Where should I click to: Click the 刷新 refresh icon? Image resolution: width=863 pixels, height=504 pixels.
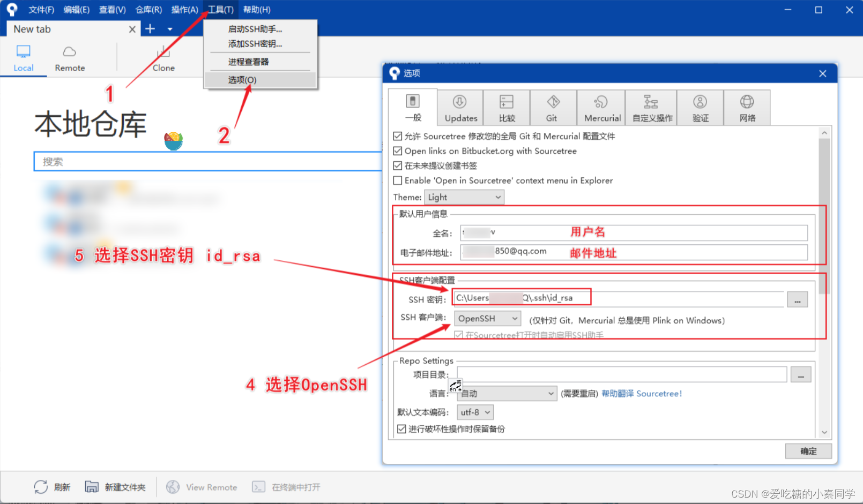pos(41,487)
